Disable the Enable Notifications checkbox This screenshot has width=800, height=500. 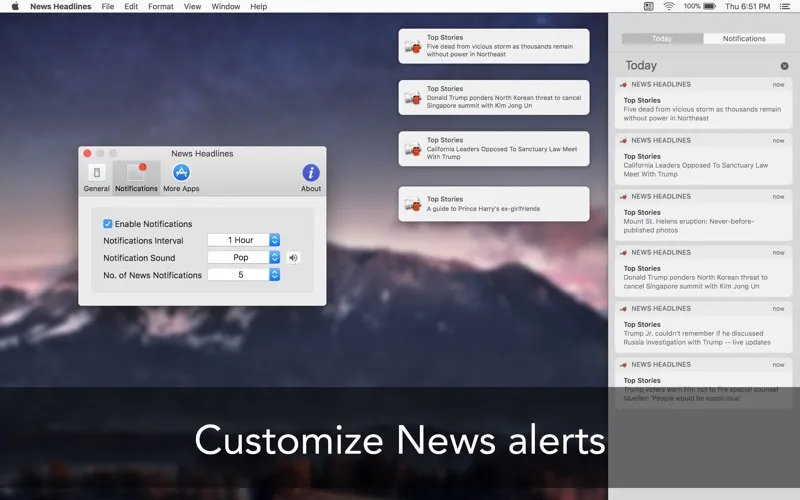(108, 224)
